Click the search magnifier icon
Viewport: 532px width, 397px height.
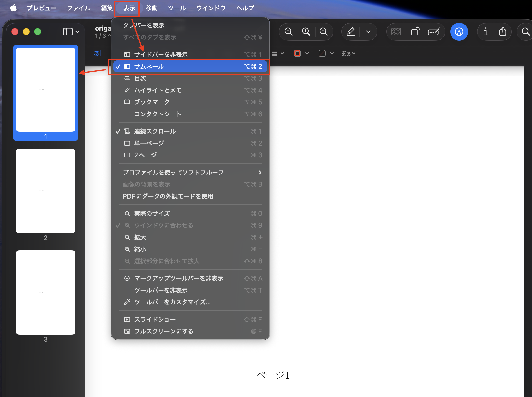(x=525, y=32)
